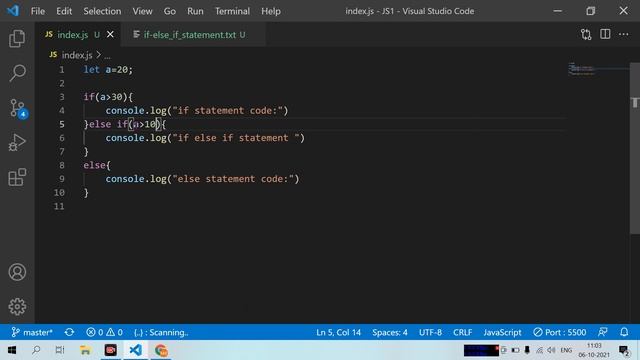This screenshot has height=360, width=640.
Task: Toggle Live Server Port : 5500
Action: click(560, 332)
